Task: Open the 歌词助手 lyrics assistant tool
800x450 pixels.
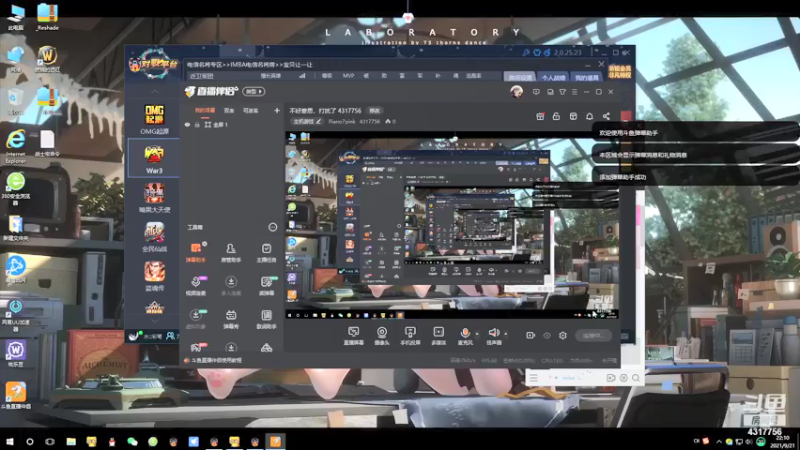Action: tap(266, 319)
